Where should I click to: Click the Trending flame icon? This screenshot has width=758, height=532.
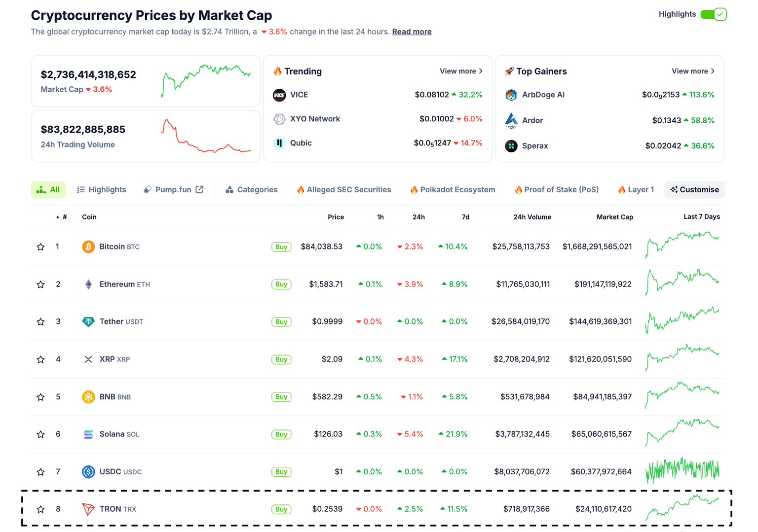278,71
